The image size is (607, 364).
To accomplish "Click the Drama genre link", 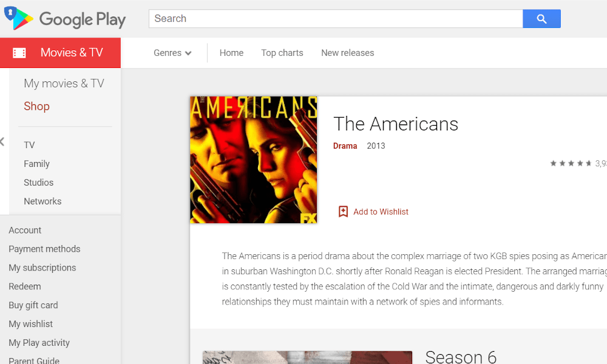I will pos(345,146).
